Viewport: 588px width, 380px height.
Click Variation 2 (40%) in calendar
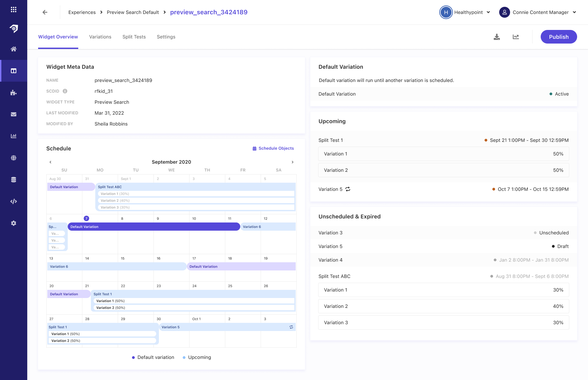196,200
